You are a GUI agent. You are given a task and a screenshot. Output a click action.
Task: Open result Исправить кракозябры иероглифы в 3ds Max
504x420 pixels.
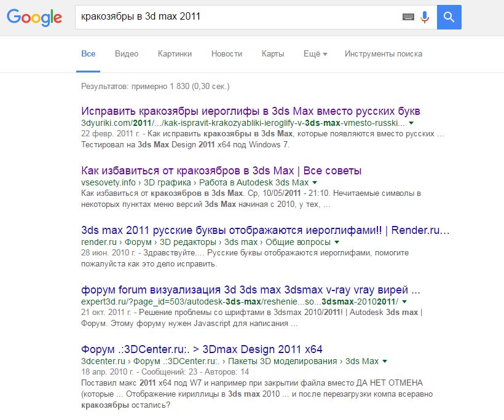(250, 111)
